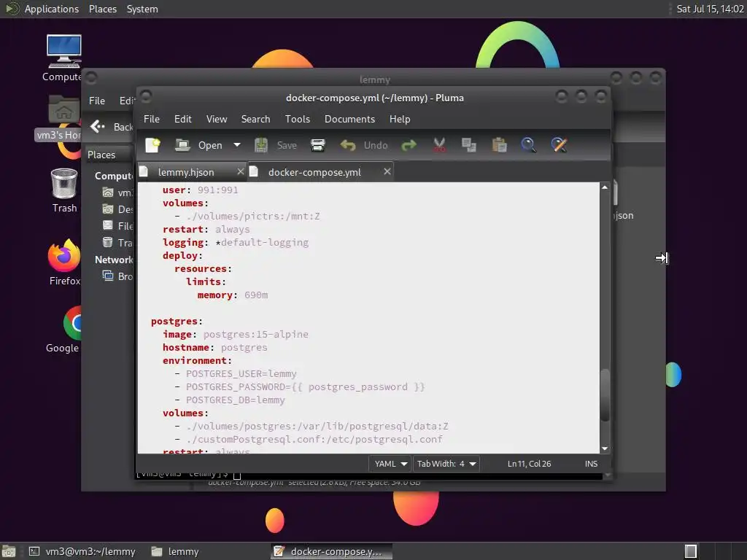Switch to lemmy folder window in taskbar
Screen dimensions: 747x560
[175, 551]
